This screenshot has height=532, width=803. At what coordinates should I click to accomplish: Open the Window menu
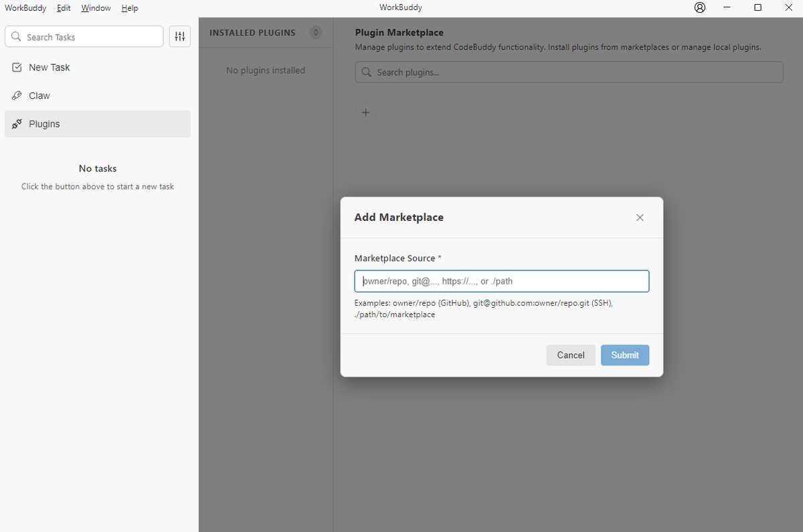pos(96,8)
